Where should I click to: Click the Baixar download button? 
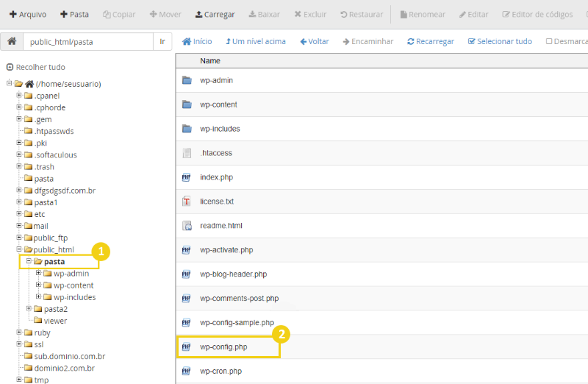(264, 14)
